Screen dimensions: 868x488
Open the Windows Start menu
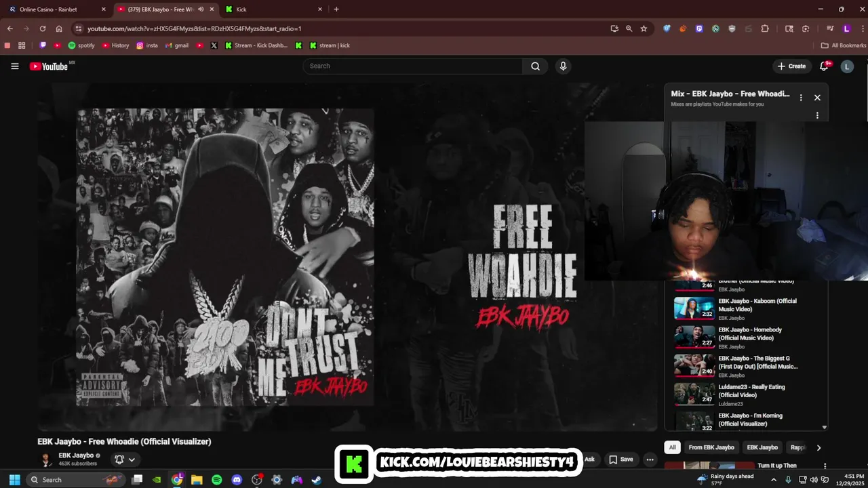[14, 479]
